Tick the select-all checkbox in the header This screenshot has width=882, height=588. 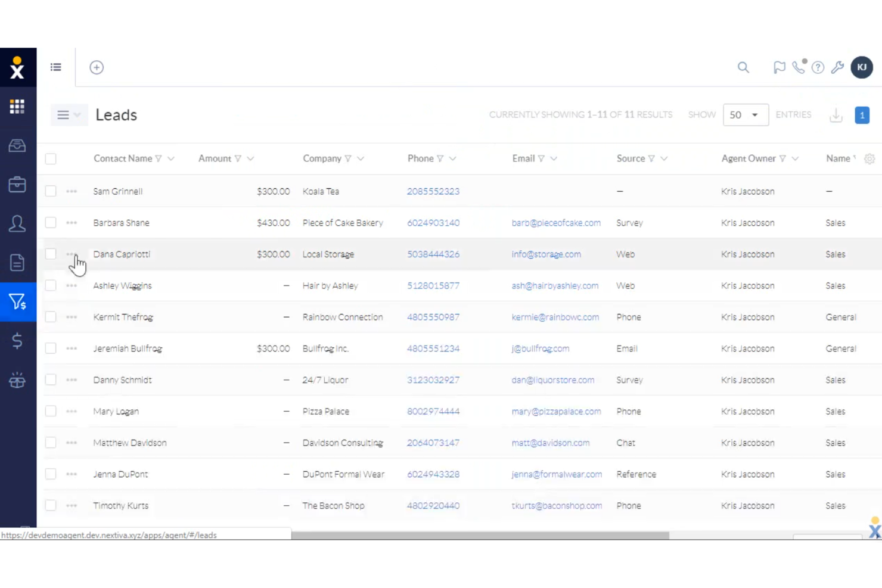(x=50, y=158)
